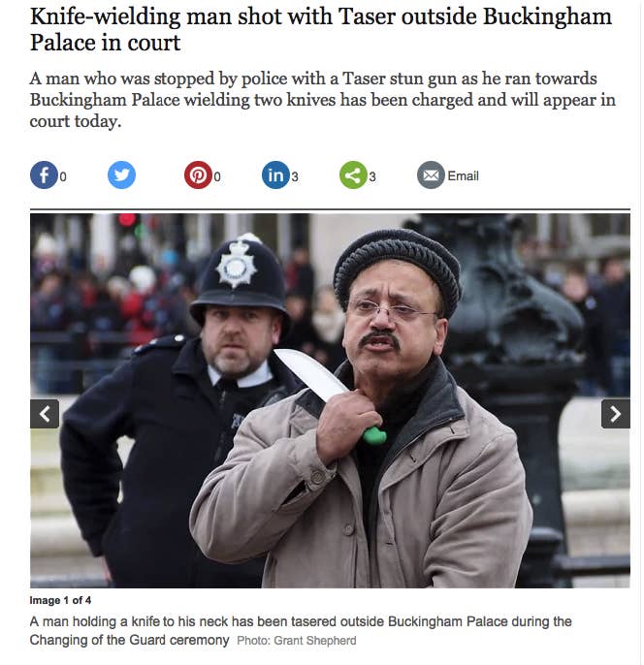The height and width of the screenshot is (665, 644).
Task: Share the article on Facebook
Action: pos(44,175)
